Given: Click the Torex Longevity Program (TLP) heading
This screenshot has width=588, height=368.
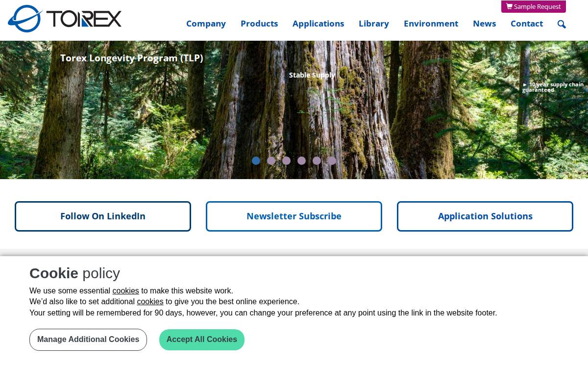Looking at the screenshot, I should (132, 58).
